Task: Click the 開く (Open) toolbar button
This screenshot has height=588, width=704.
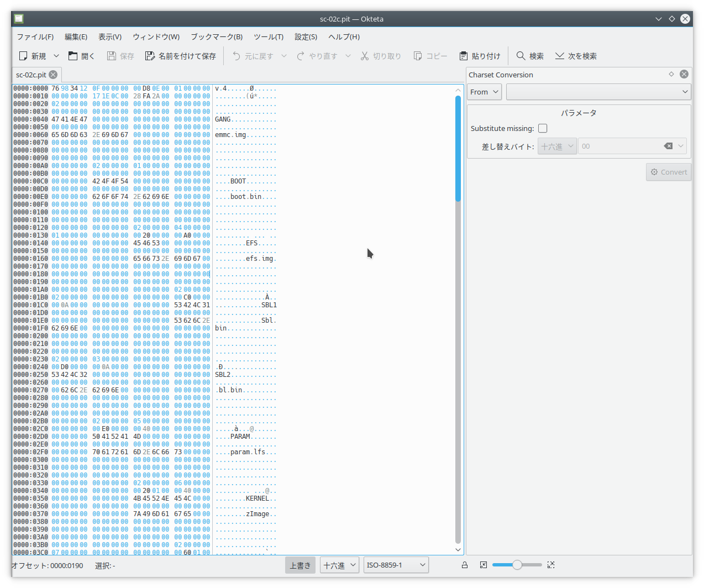Action: click(81, 56)
